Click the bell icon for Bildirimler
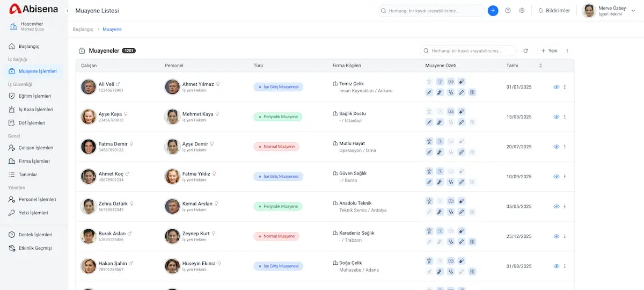Screen dimensions: 644x290 tap(540, 11)
